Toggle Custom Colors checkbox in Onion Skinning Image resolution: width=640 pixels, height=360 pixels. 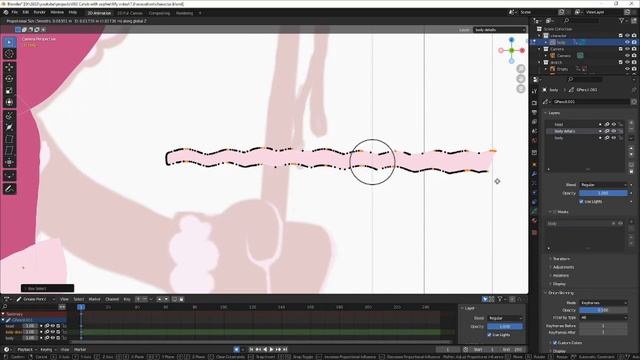pyautogui.click(x=555, y=343)
